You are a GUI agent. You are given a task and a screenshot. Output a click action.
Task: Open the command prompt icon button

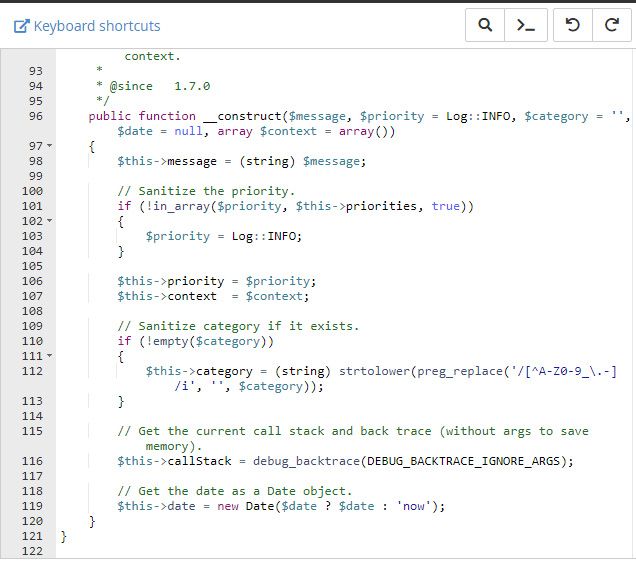point(526,25)
